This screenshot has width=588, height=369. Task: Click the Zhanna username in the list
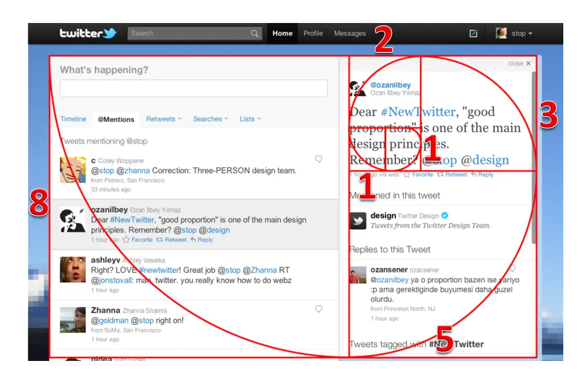pyautogui.click(x=106, y=310)
